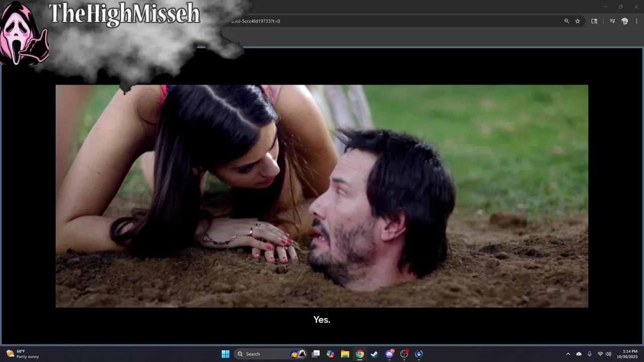Click the OneDrive cloud tray icon
The image size is (644, 362).
coord(579,354)
